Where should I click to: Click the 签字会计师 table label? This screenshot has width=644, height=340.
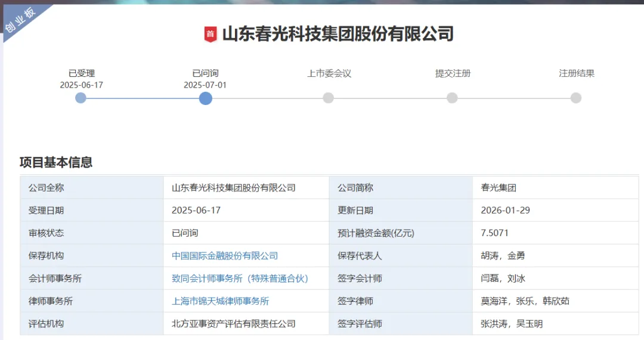(x=360, y=279)
